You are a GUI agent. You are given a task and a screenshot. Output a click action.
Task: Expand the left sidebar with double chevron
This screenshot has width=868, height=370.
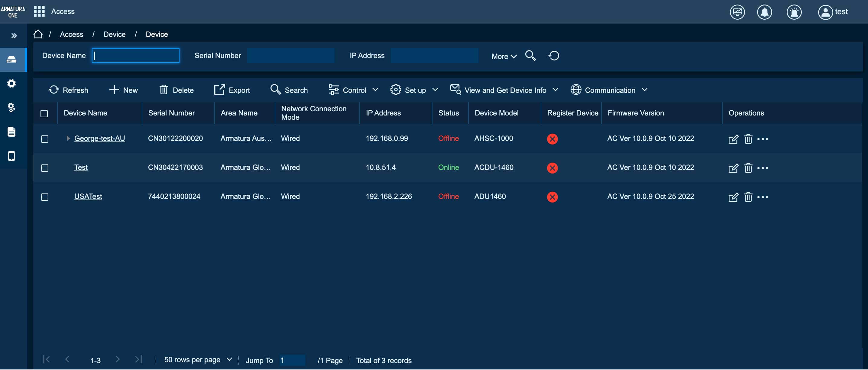[x=14, y=36]
